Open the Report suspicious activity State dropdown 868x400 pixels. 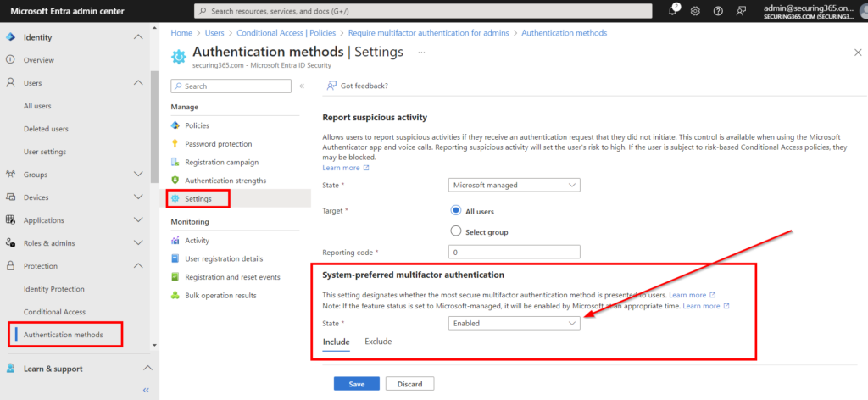pos(514,186)
